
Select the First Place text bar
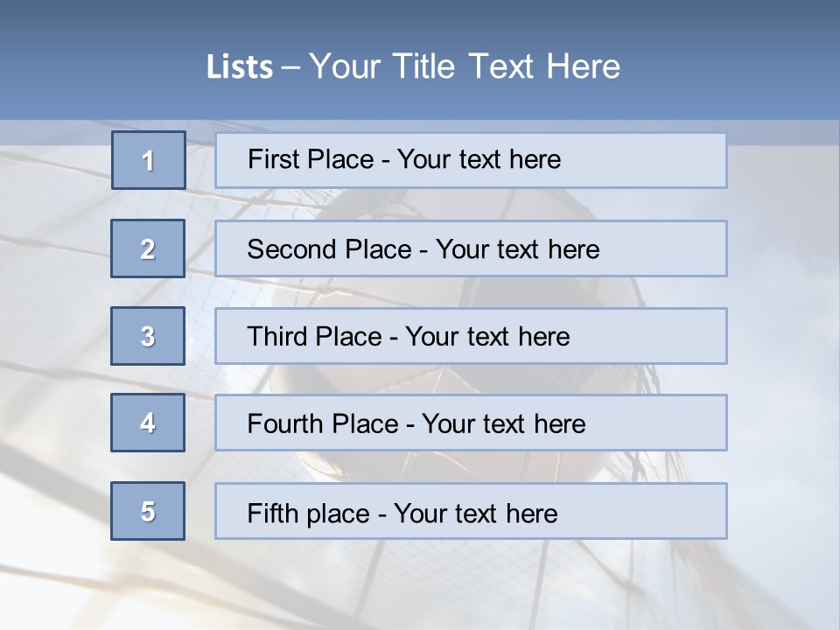point(471,160)
